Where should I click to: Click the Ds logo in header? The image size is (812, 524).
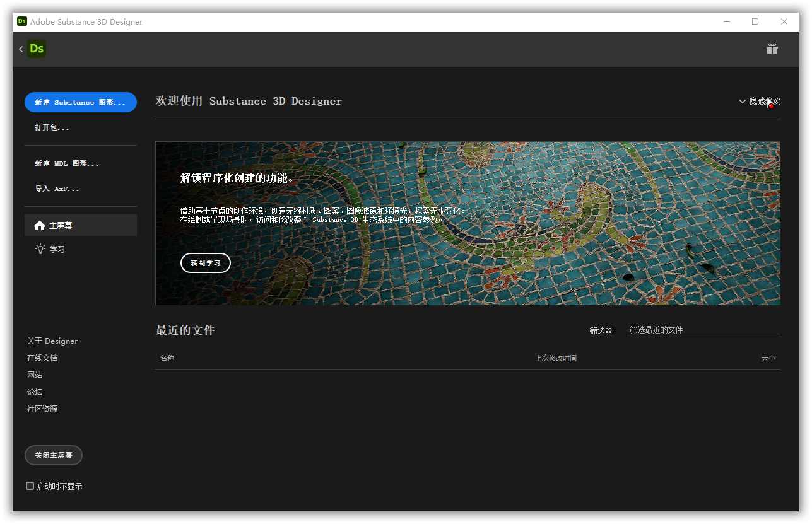37,49
